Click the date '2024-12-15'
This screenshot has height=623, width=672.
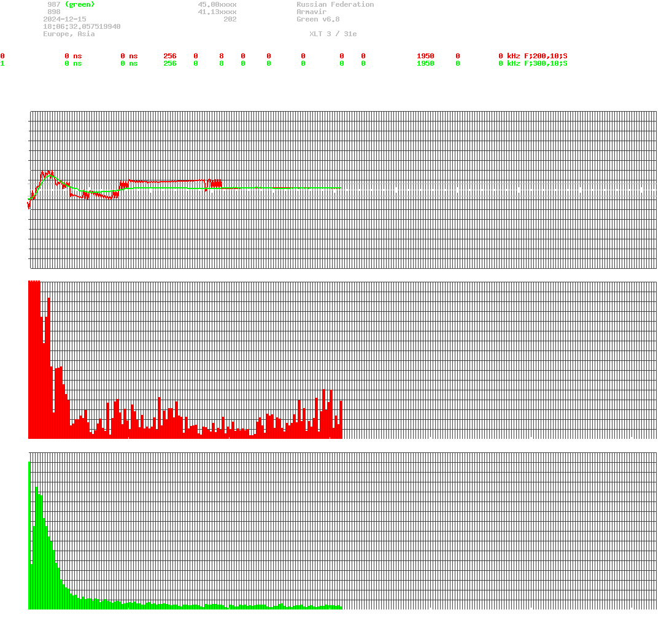coord(64,19)
